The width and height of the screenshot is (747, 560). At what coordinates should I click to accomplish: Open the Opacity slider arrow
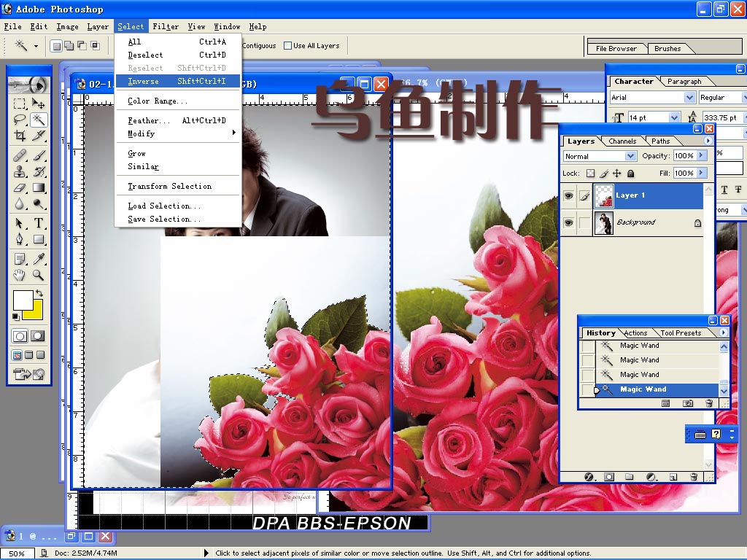tap(701, 156)
